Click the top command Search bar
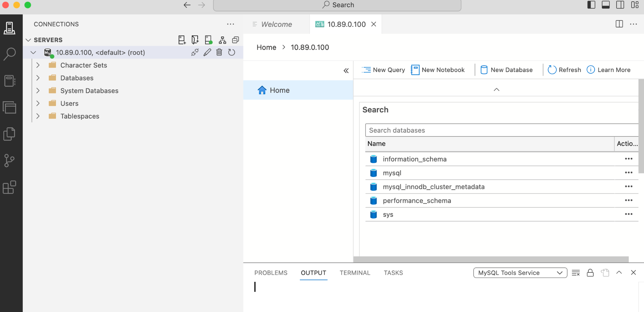The image size is (644, 312). click(x=337, y=5)
